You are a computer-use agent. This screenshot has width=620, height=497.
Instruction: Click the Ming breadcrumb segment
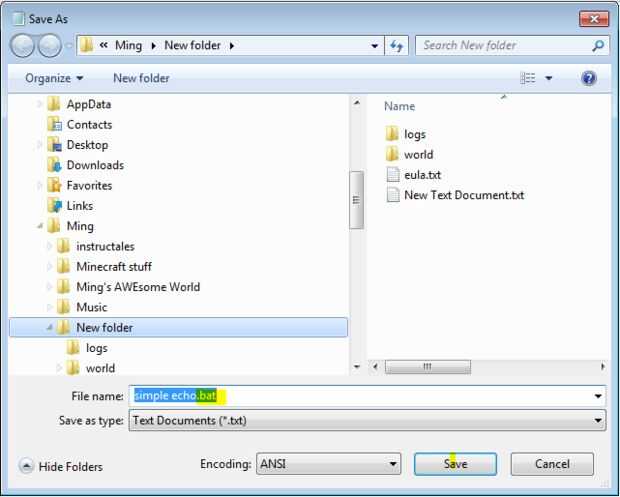[129, 45]
